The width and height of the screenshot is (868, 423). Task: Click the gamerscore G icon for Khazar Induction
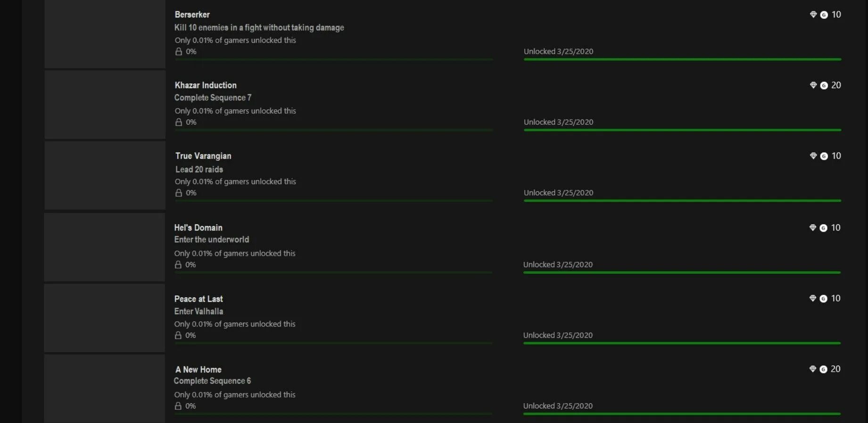(824, 85)
